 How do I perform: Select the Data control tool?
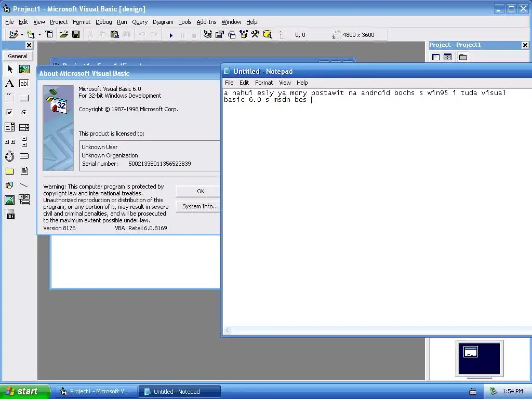coord(24,200)
